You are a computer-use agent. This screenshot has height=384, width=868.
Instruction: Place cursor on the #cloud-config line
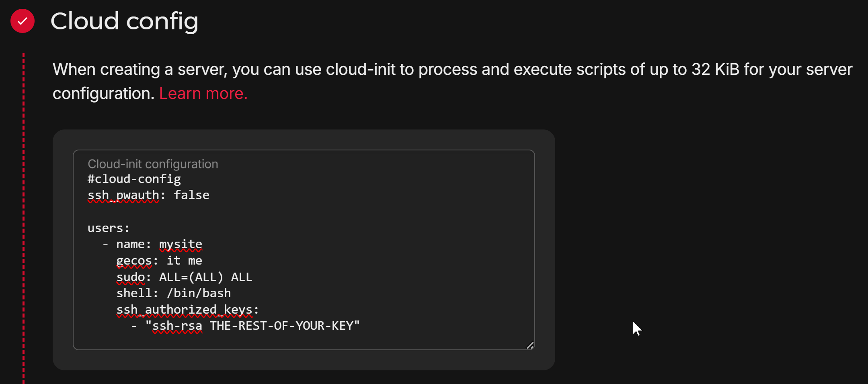134,179
